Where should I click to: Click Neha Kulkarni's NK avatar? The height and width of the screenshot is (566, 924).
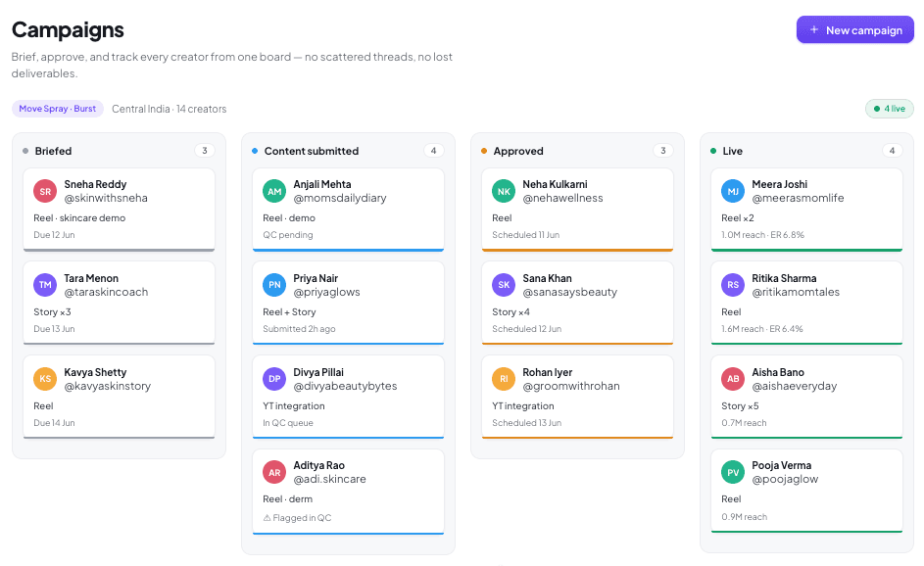504,191
